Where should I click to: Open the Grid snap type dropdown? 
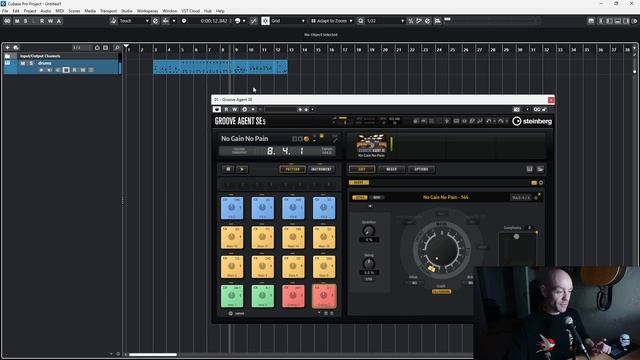[288, 21]
